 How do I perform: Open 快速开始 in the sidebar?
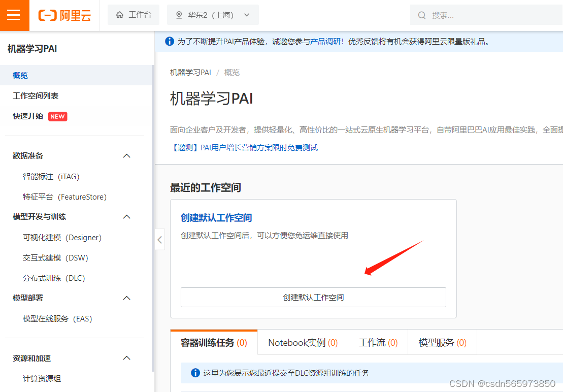[28, 116]
